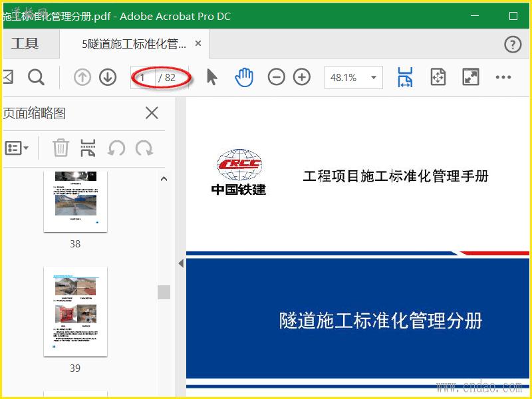Activate the Hand pan tool
This screenshot has width=532, height=399.
click(x=244, y=77)
